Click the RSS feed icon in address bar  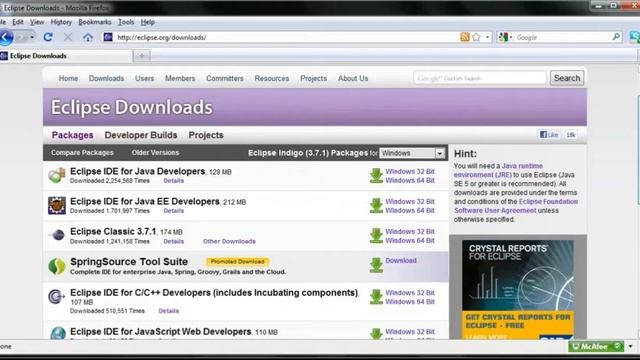pos(464,37)
